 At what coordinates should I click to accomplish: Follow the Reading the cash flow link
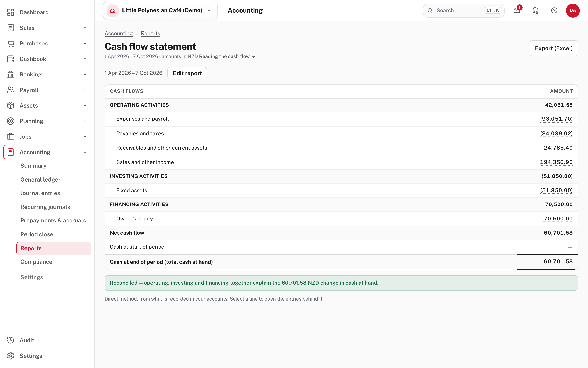(x=227, y=56)
